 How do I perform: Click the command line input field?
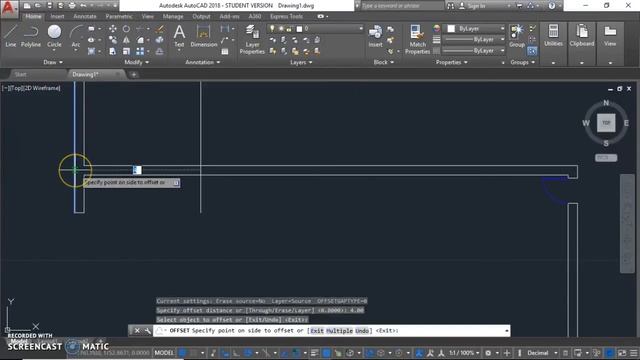(x=331, y=331)
